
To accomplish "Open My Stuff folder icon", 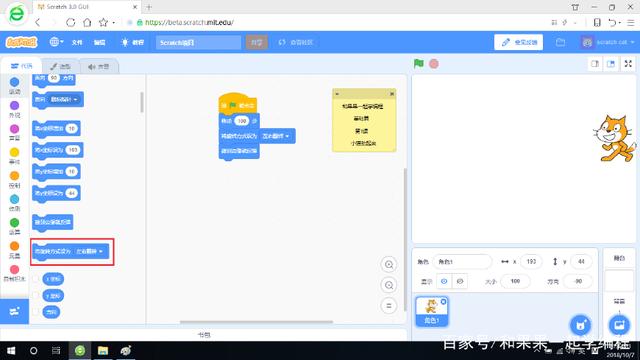I will click(x=560, y=42).
